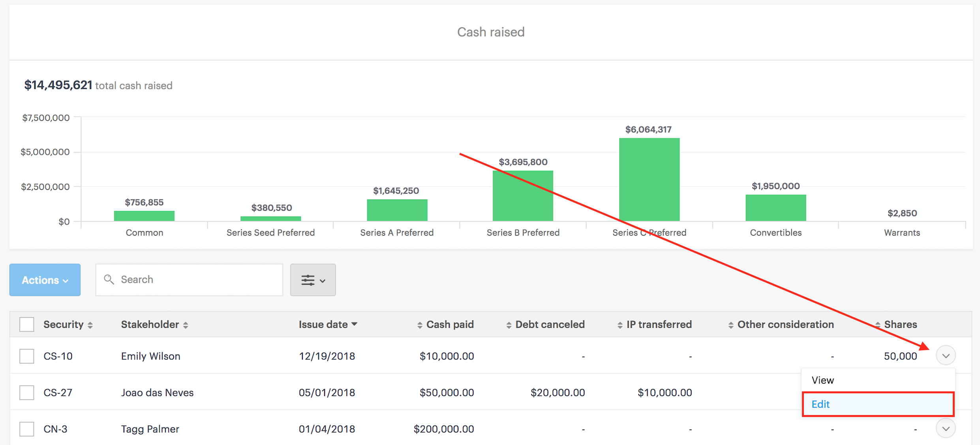980x445 pixels.
Task: Check the select-all header checkbox
Action: 27,325
